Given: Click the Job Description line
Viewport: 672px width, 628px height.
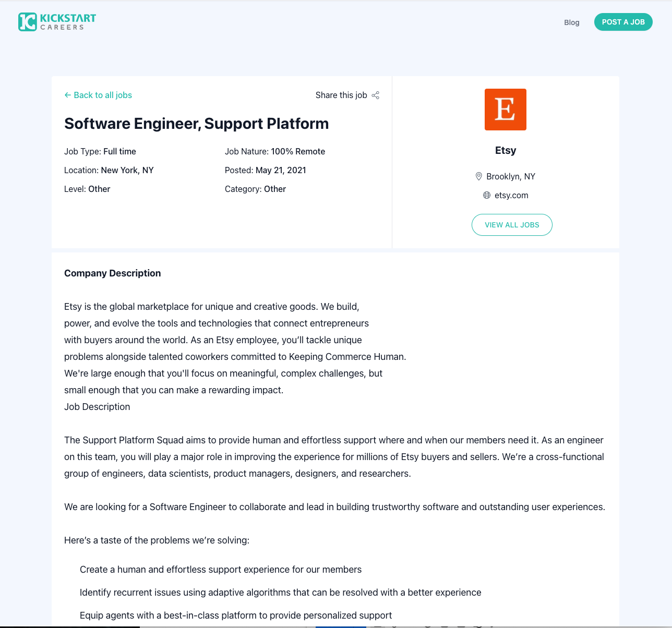Looking at the screenshot, I should (97, 407).
